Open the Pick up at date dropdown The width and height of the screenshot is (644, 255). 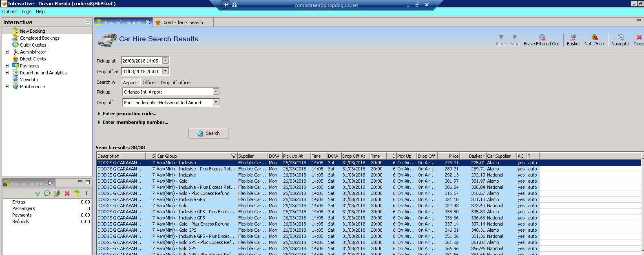[x=165, y=60]
